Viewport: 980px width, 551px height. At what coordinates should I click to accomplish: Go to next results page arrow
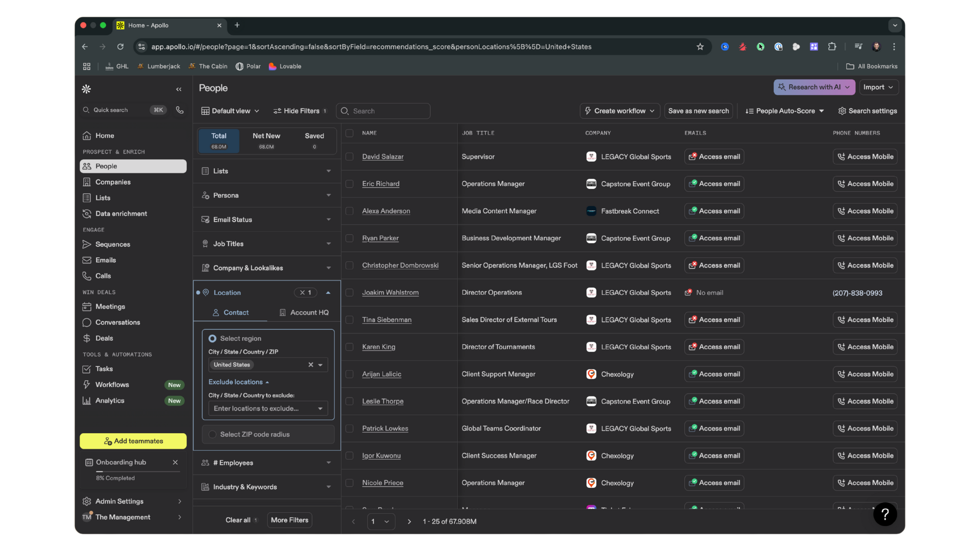click(x=409, y=521)
